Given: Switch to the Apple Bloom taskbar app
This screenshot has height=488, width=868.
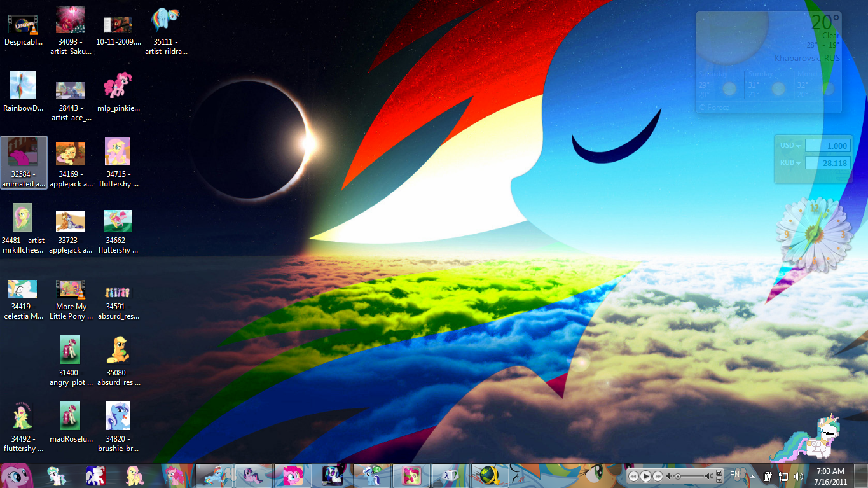Looking at the screenshot, I should (411, 475).
